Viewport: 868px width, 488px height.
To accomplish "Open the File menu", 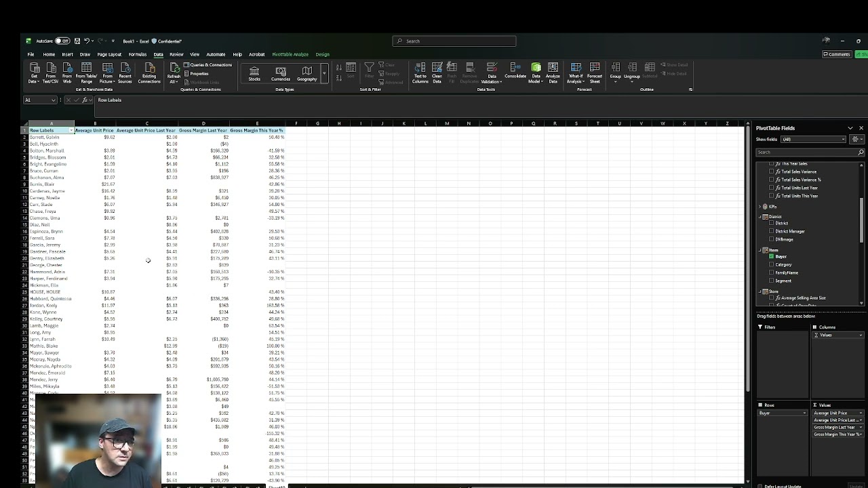I will [x=31, y=54].
